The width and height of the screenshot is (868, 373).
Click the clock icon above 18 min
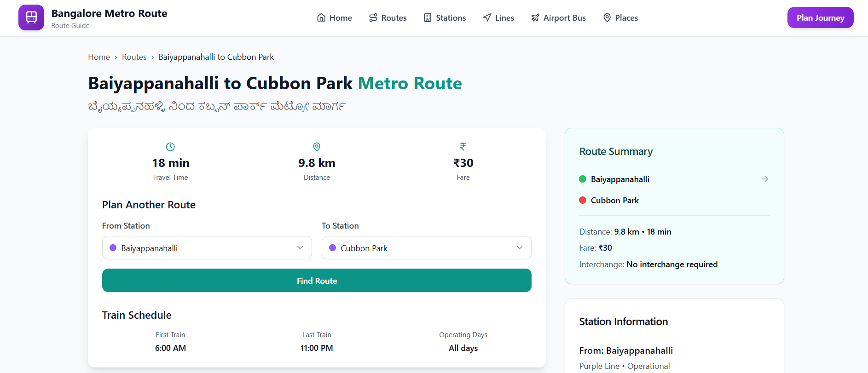170,147
